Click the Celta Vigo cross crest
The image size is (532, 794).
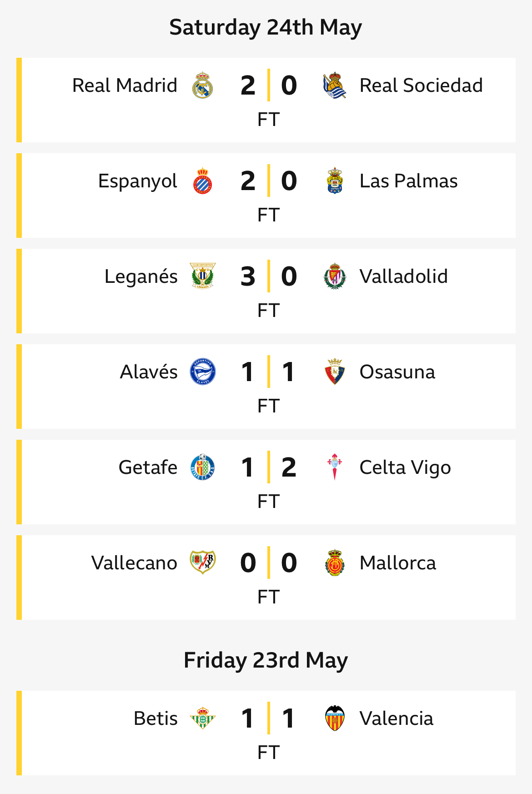(335, 467)
